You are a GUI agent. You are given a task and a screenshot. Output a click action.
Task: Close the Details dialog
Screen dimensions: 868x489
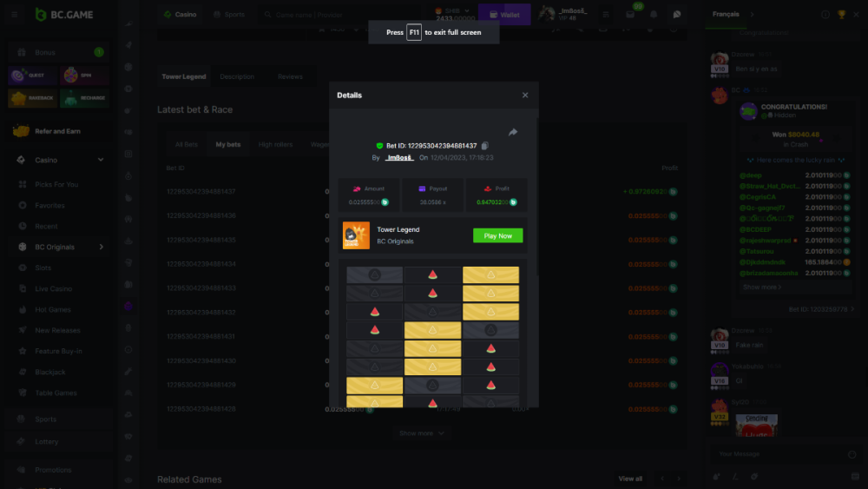click(x=525, y=96)
